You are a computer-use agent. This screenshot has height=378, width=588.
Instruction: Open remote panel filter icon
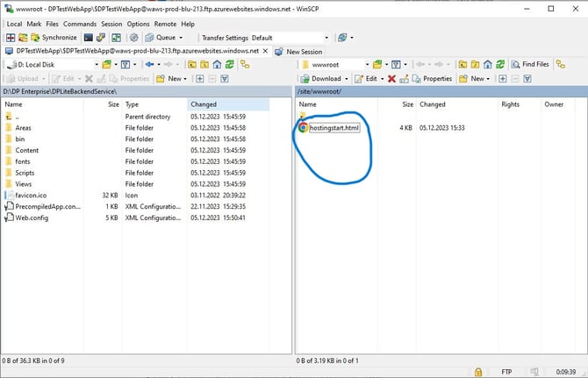tap(397, 64)
